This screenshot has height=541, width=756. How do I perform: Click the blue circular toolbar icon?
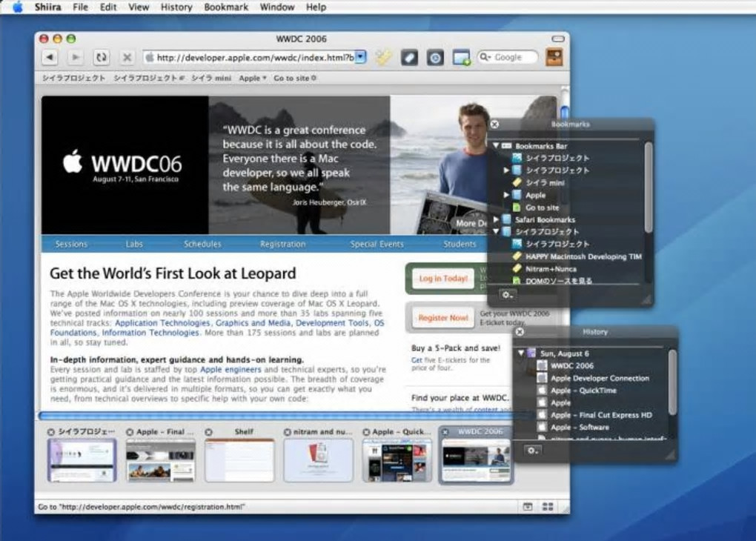click(x=435, y=58)
